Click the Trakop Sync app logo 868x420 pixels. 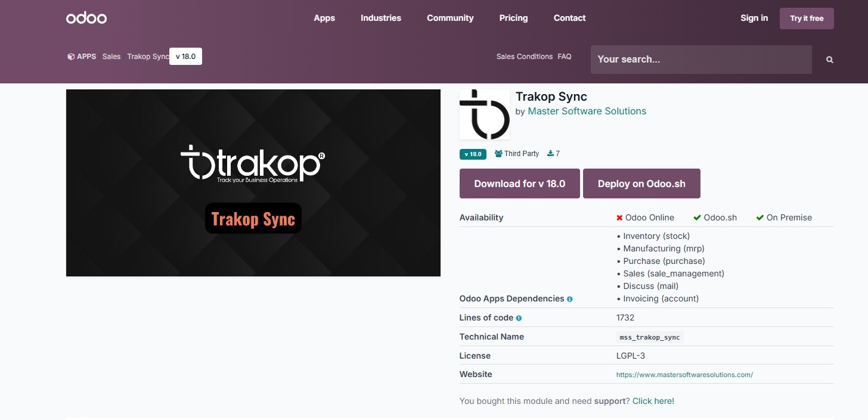484,114
